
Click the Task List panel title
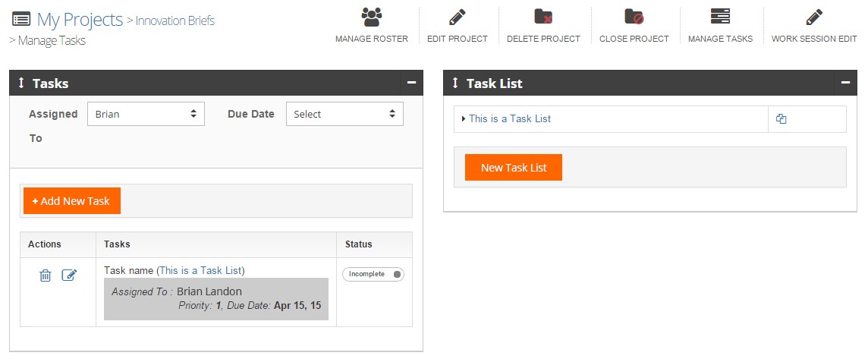tap(495, 83)
